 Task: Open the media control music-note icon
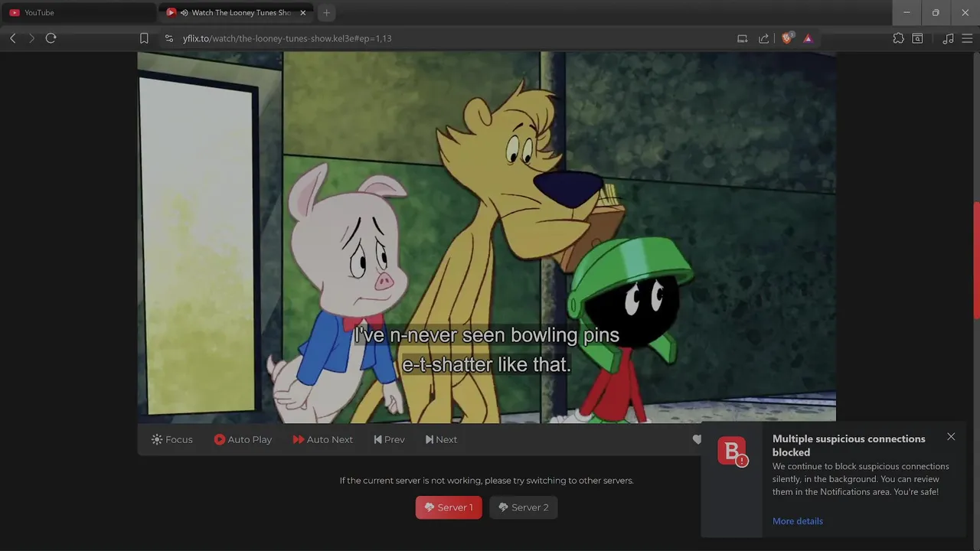[948, 38]
